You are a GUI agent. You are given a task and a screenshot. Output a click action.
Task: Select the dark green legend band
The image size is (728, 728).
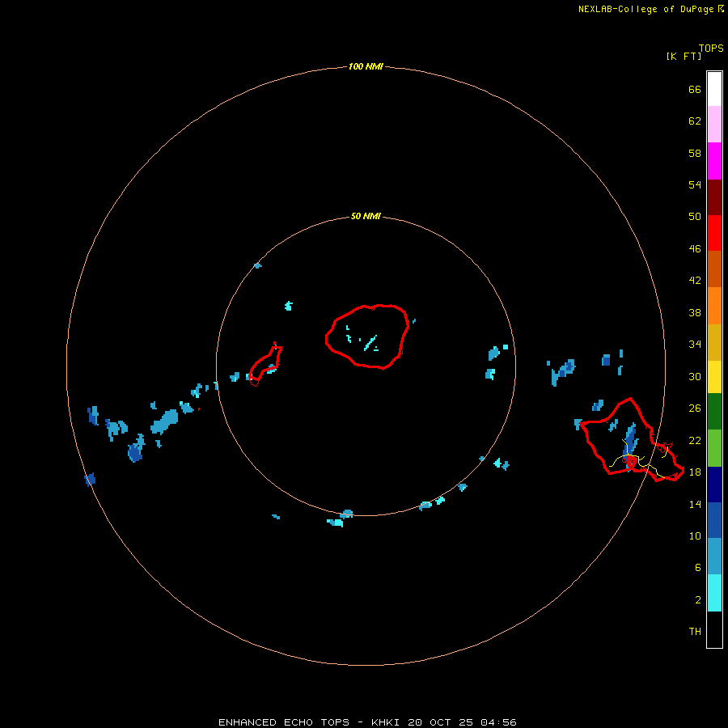(714, 412)
